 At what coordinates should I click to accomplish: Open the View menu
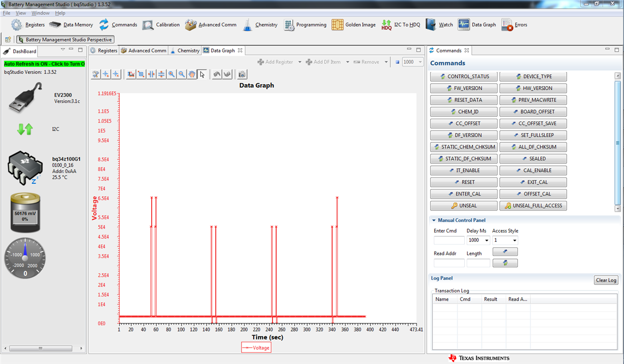[x=21, y=13]
